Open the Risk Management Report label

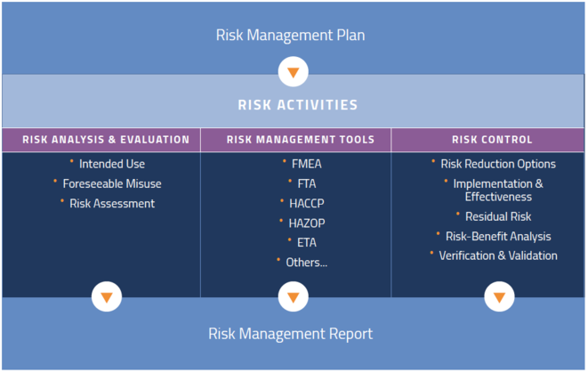coord(290,334)
